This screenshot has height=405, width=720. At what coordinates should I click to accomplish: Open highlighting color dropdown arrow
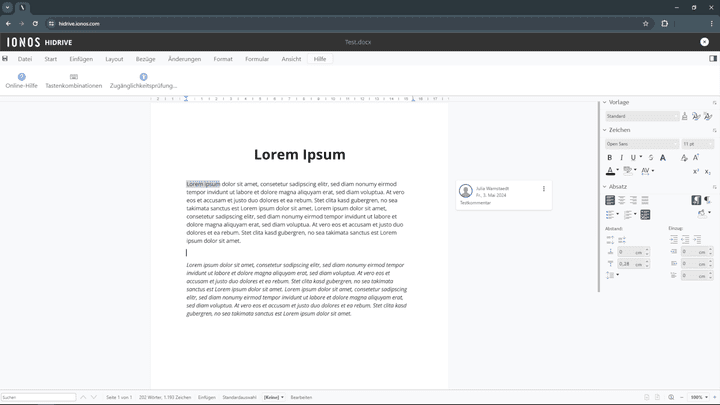click(x=635, y=170)
